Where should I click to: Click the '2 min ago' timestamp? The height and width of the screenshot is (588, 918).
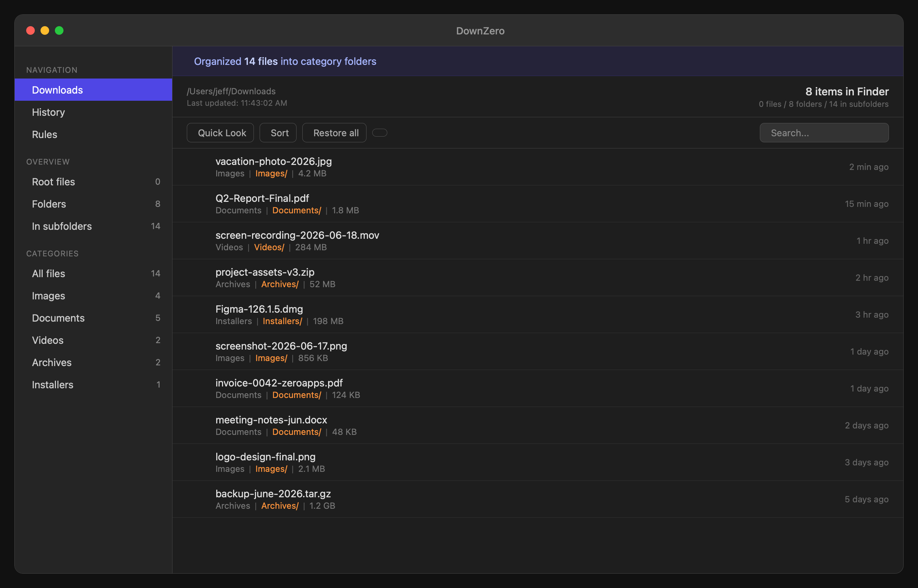tap(869, 167)
